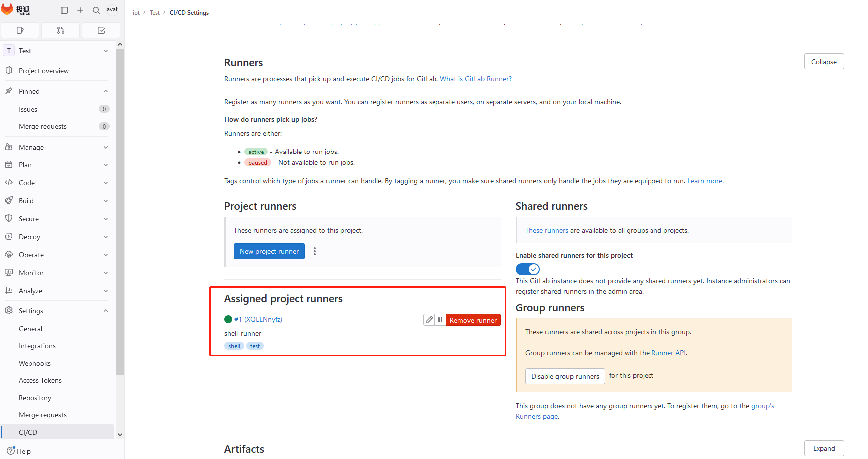Open the Learn more link
Screen dimensions: 868x459
705,181
